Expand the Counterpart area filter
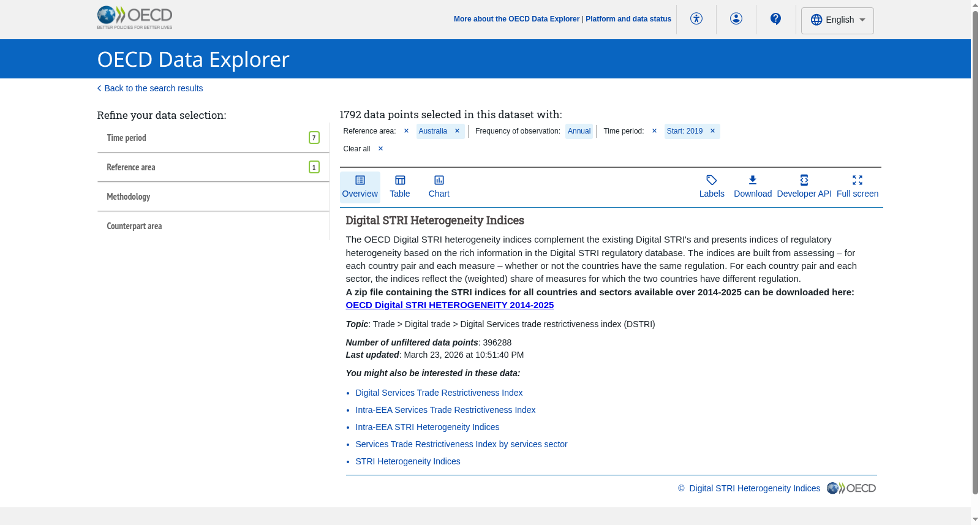The height and width of the screenshot is (525, 980). (213, 226)
